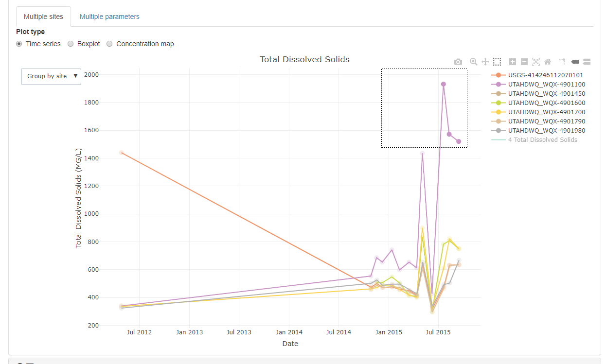This screenshot has height=364, width=606.
Task: Toggle USGS-414246112070101 legend series
Action: 545,75
